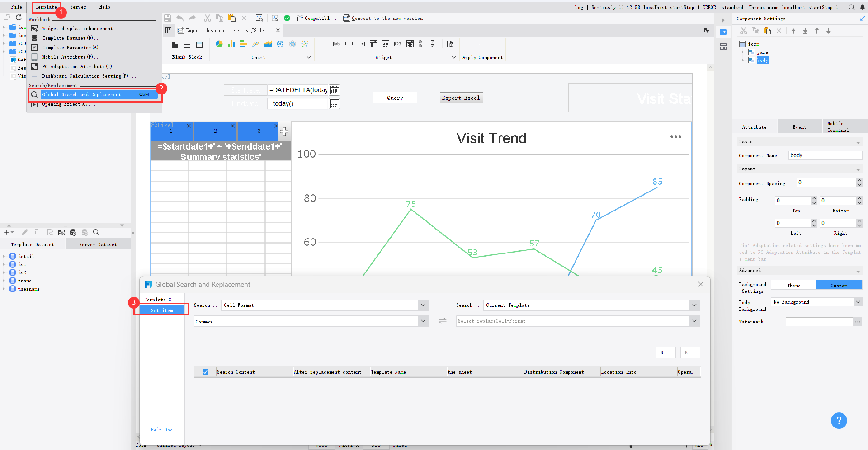Screen dimensions: 868x450
Task: Open the dataset search magnifier icon
Action: point(96,232)
